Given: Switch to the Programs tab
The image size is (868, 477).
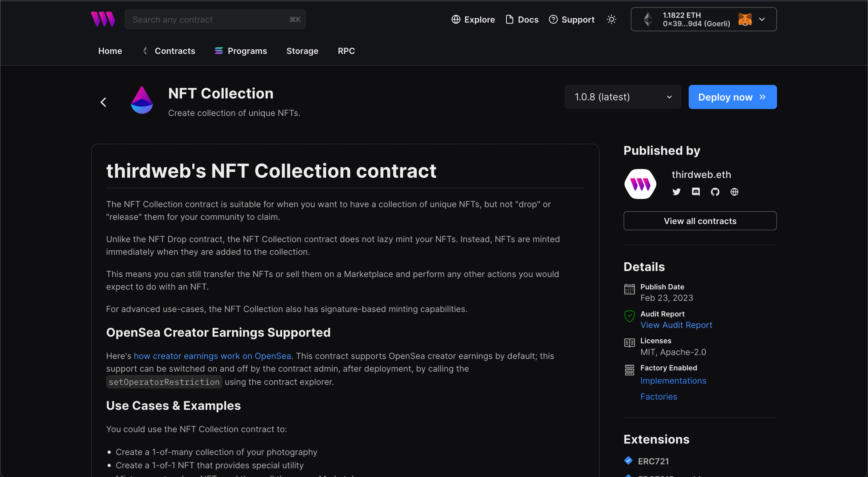Looking at the screenshot, I should [x=241, y=51].
